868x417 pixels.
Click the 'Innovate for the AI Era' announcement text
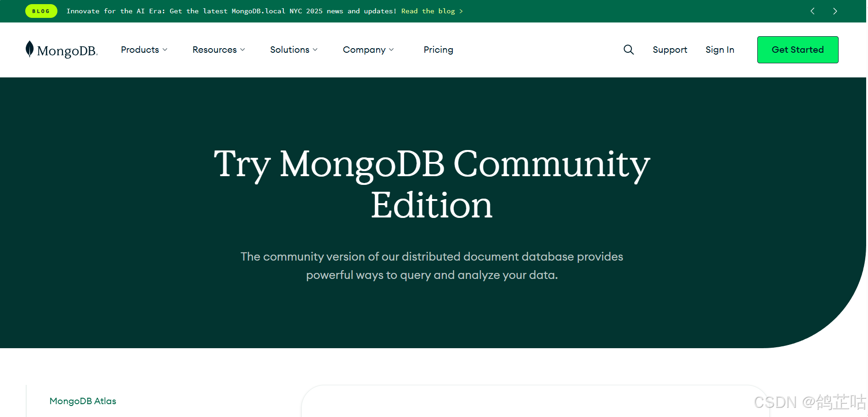point(231,11)
